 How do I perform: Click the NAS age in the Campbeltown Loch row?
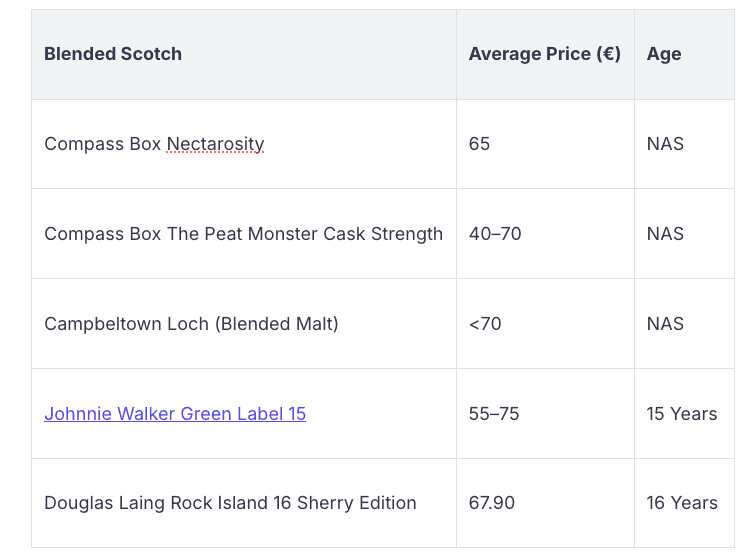click(665, 324)
